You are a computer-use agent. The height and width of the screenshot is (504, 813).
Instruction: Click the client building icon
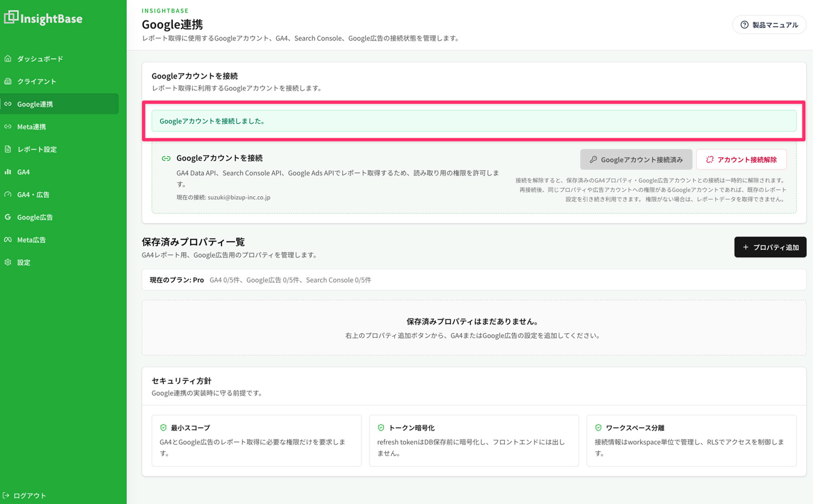8,81
